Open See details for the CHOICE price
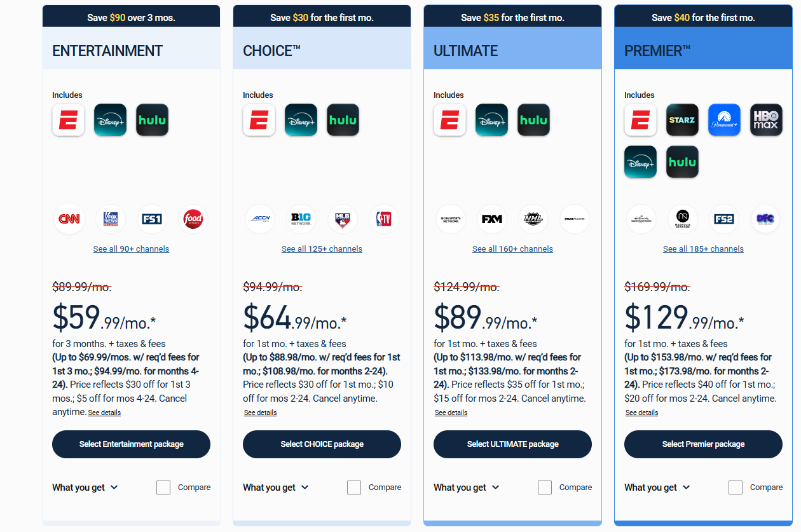Image resolution: width=801 pixels, height=532 pixels. click(261, 413)
